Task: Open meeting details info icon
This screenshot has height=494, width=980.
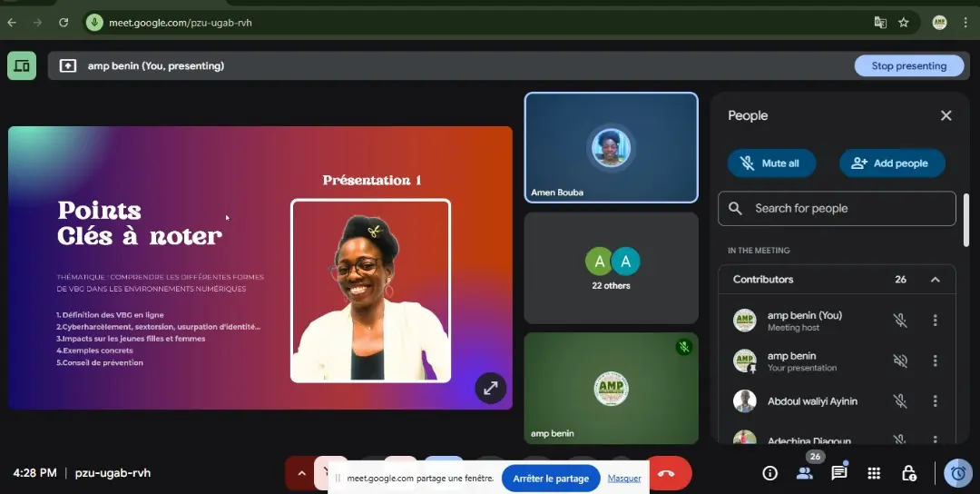Action: click(x=769, y=473)
